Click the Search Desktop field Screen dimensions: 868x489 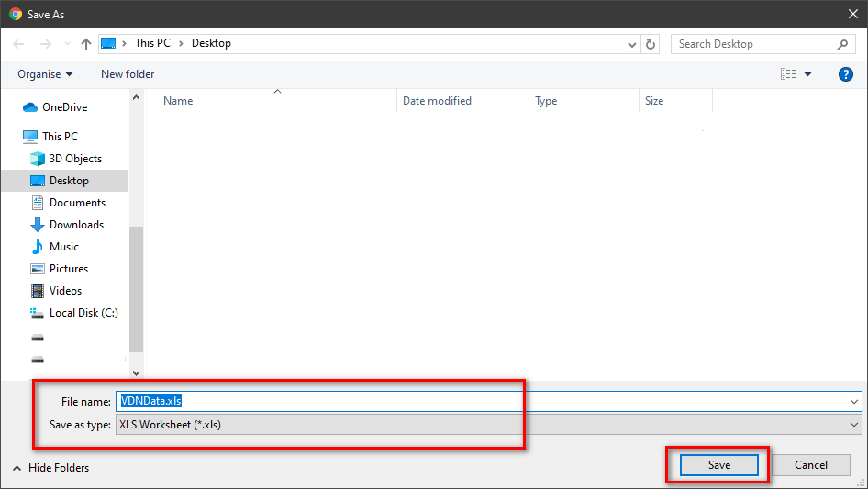tap(754, 44)
